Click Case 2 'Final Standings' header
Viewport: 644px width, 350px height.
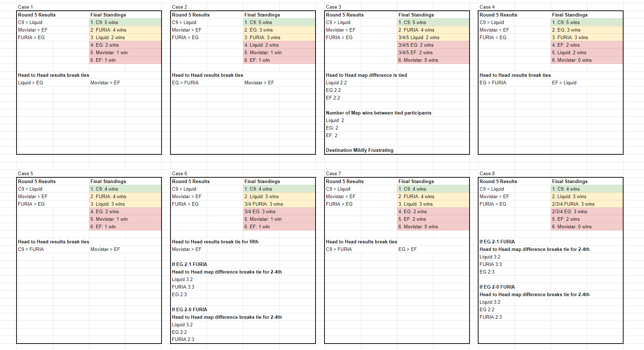[262, 15]
